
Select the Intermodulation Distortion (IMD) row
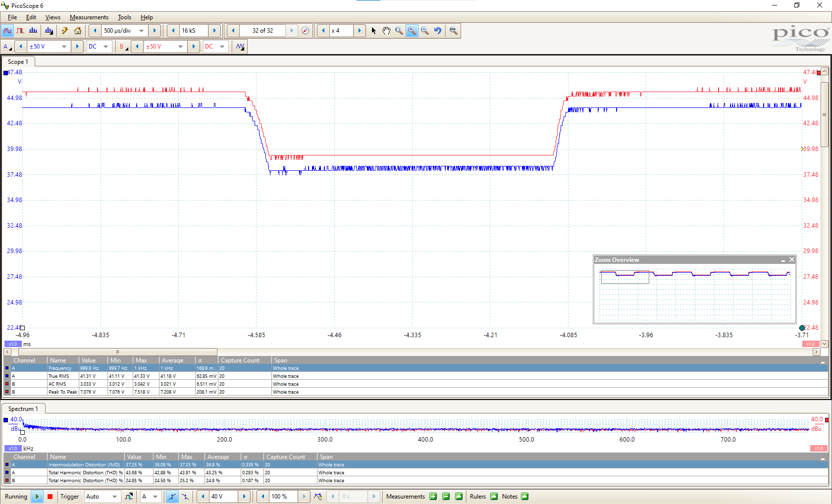pyautogui.click(x=416, y=465)
